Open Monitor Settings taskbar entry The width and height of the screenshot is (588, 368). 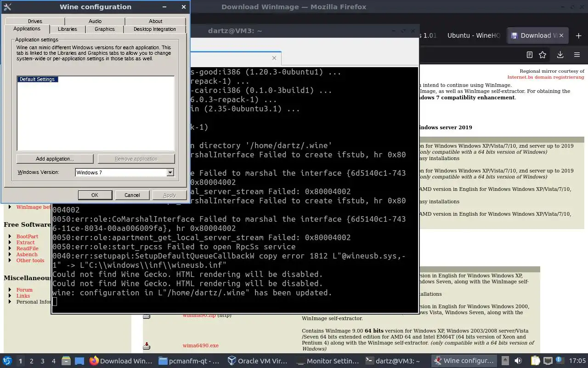tap(328, 361)
